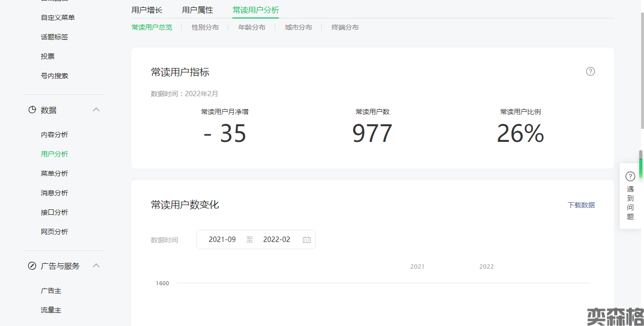Switch to the 用户增长 tab

(x=147, y=10)
